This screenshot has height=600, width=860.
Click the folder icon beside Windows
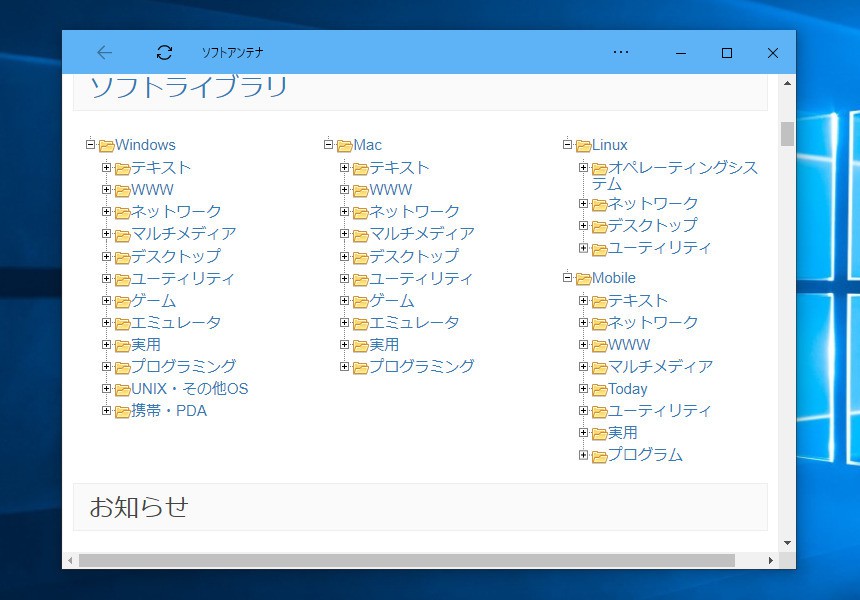tap(106, 146)
